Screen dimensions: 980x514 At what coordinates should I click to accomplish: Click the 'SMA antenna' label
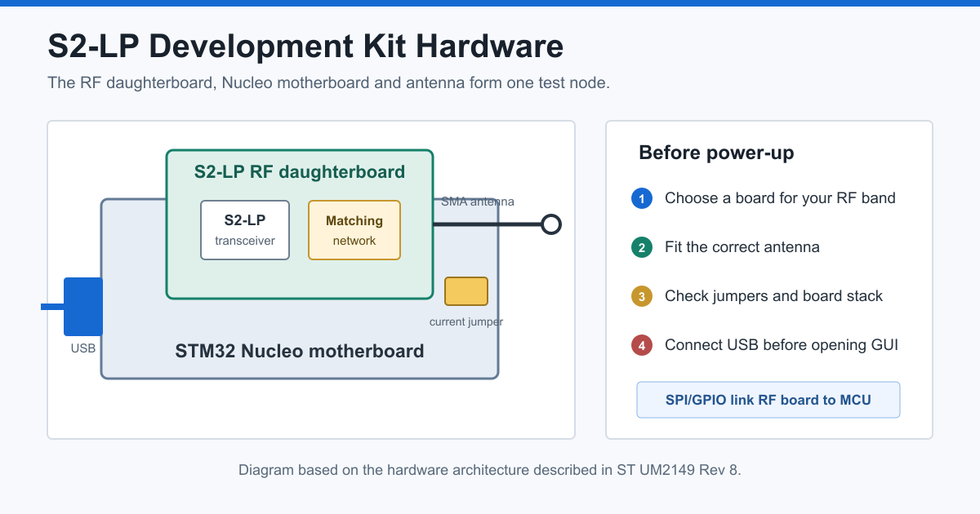[x=478, y=202]
